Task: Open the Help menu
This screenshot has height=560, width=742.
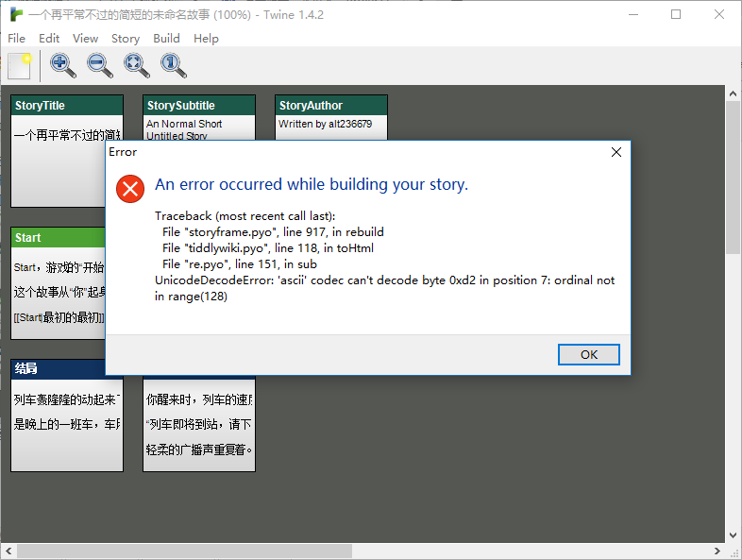Action: click(x=206, y=39)
